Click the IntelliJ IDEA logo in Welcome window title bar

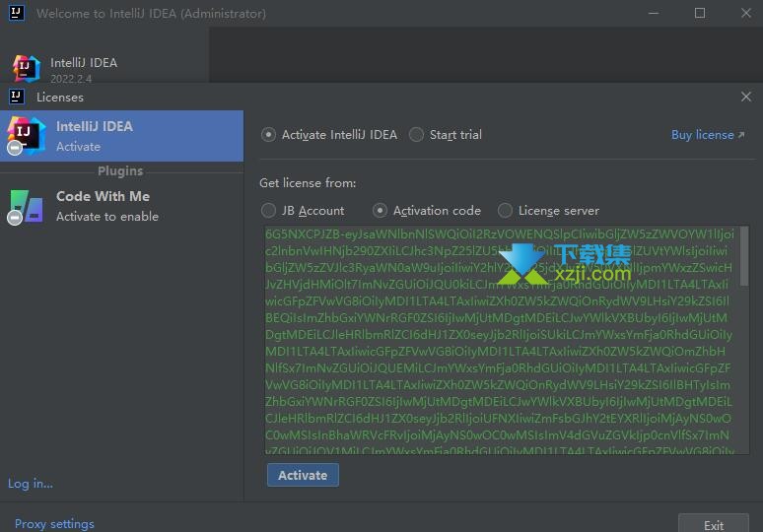(x=16, y=13)
